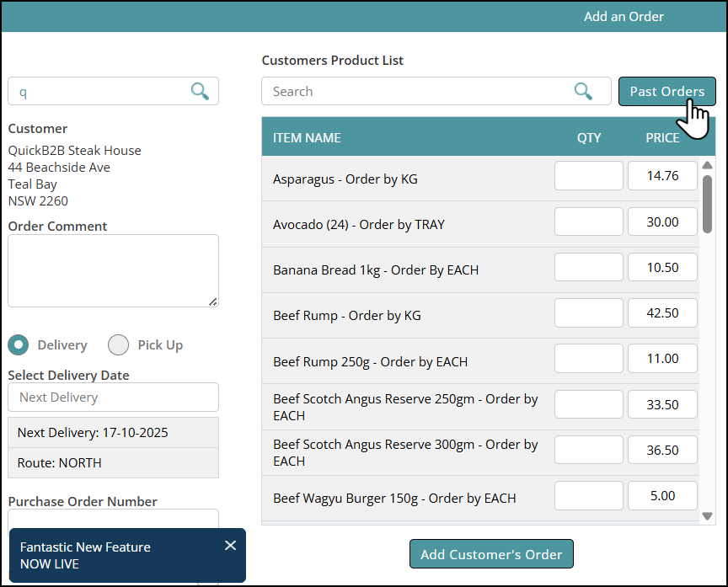Choose the Pick Up radio option

119,344
